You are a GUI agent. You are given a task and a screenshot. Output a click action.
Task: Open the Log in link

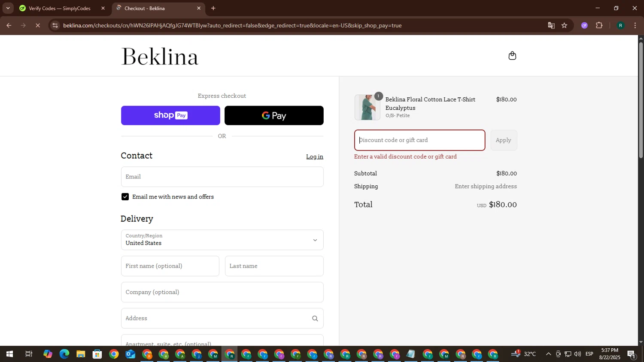[x=315, y=157]
